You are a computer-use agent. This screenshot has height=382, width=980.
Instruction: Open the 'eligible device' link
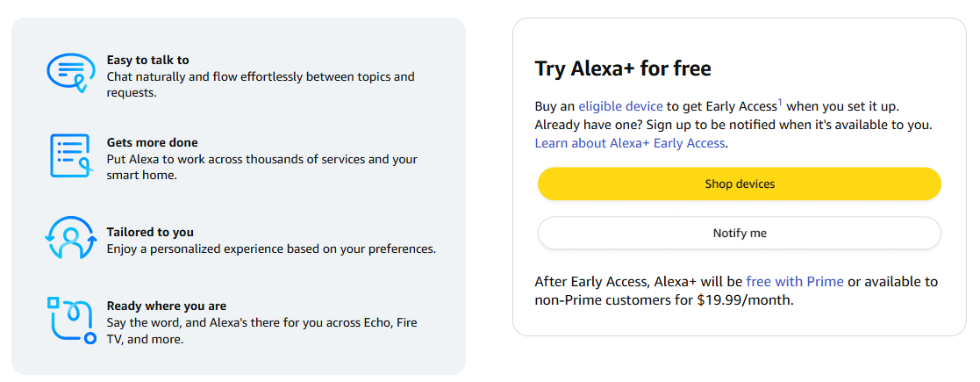coord(620,106)
